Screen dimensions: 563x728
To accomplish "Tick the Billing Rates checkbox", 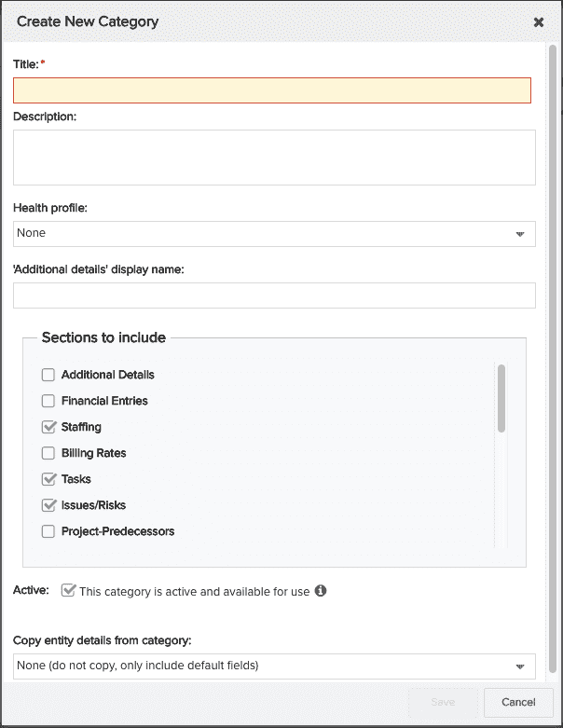I will tap(48, 453).
